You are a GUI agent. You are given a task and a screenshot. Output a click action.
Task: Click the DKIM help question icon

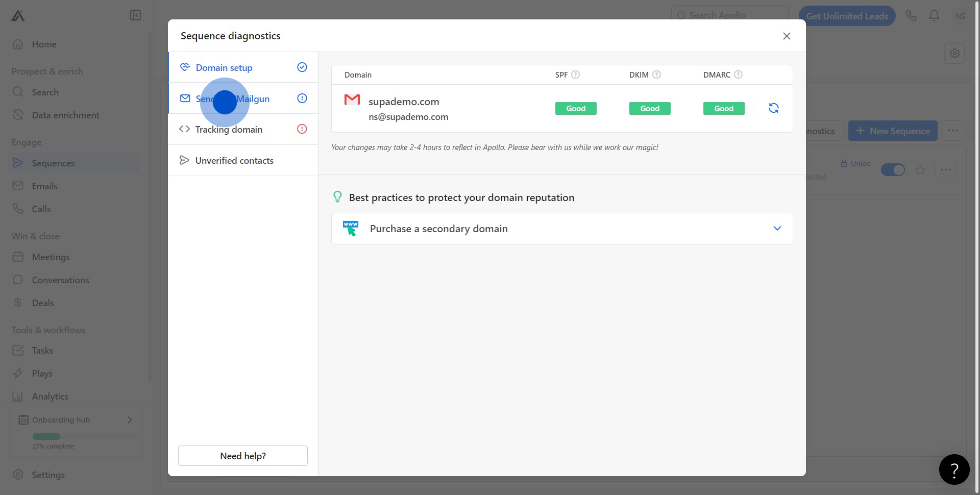click(656, 75)
